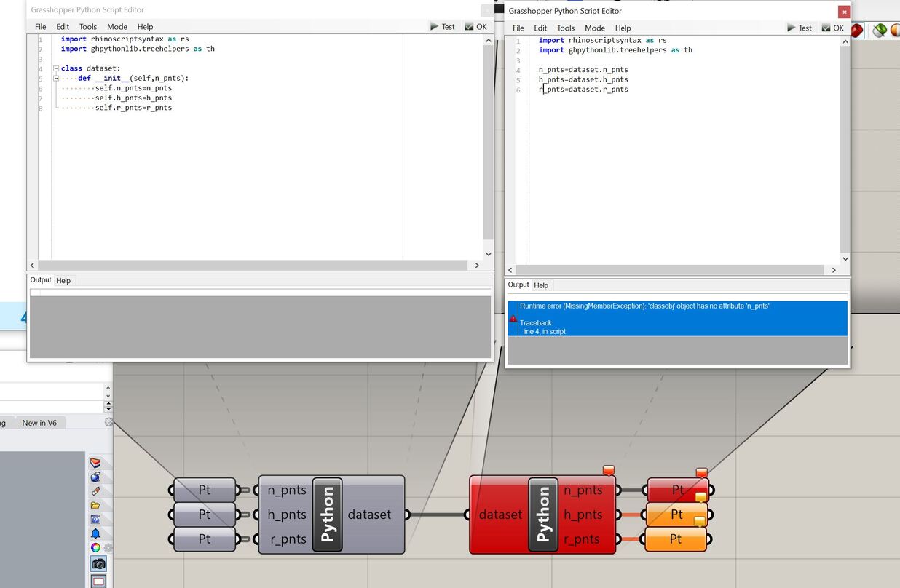Click OK button in left script editor
Image resolution: width=900 pixels, height=588 pixels.
476,27
